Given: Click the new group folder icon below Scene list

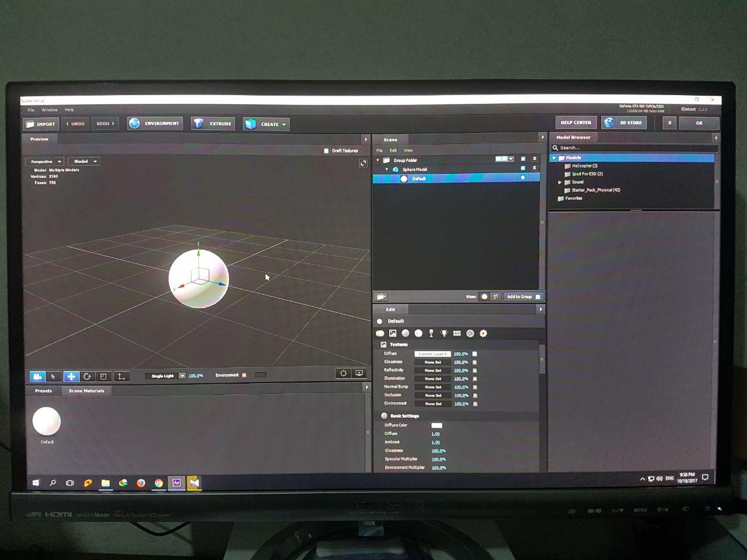Looking at the screenshot, I should 381,297.
